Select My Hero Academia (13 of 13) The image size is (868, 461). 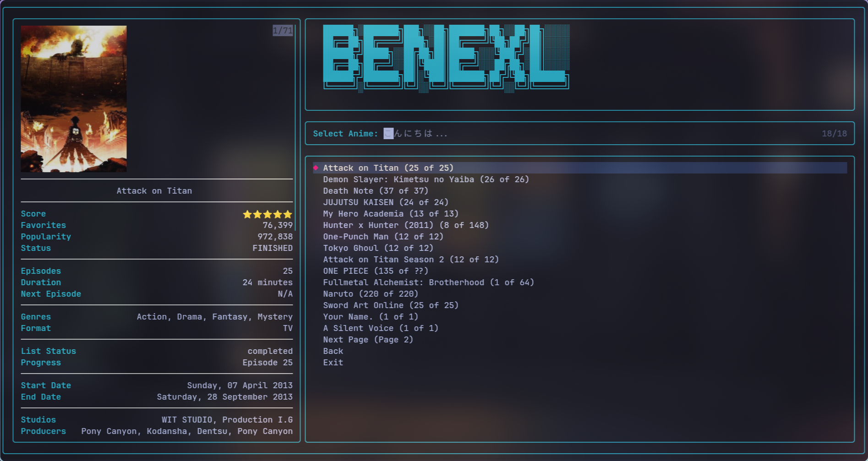pos(391,214)
